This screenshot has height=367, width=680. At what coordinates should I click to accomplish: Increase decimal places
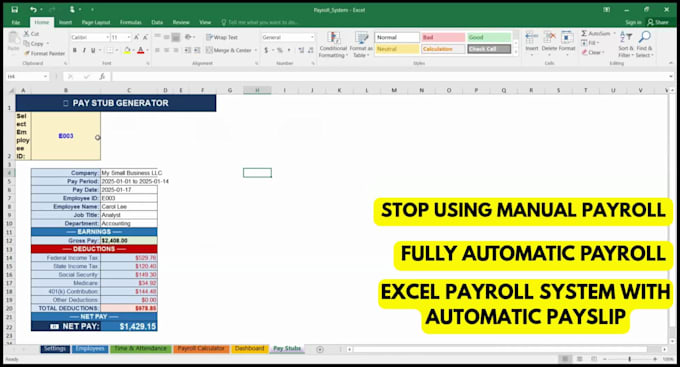[301, 50]
